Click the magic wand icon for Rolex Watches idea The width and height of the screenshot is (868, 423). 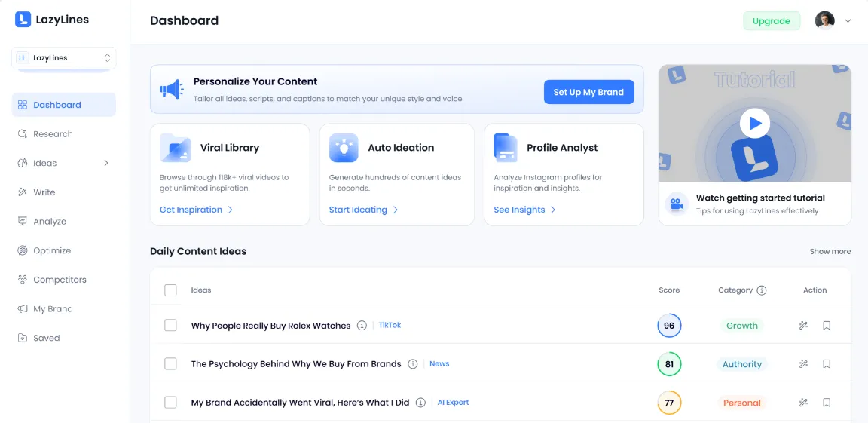point(803,326)
